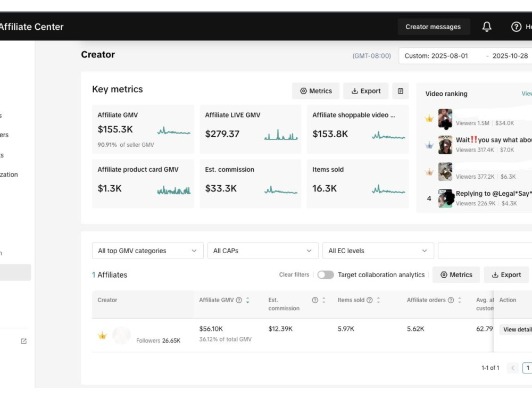The width and height of the screenshot is (532, 399).
Task: Sort the table by Affiliate orders
Action: (460, 300)
